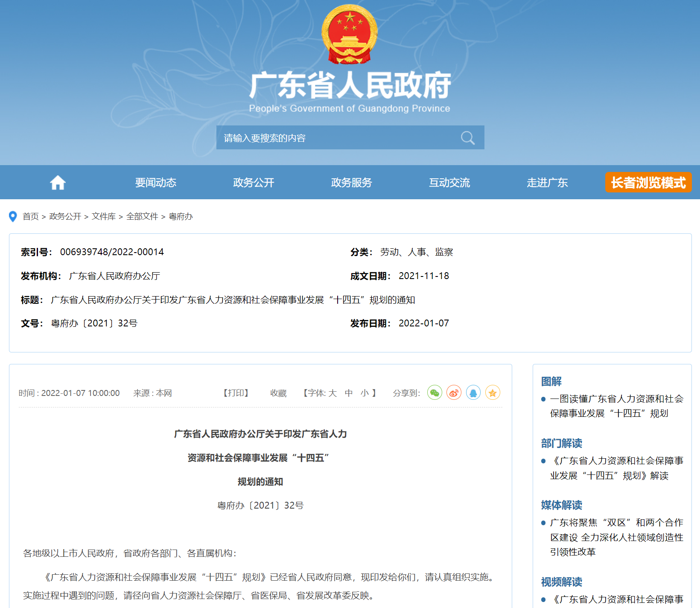Click index number 006939748/2022-00014
700x608 pixels.
(112, 252)
